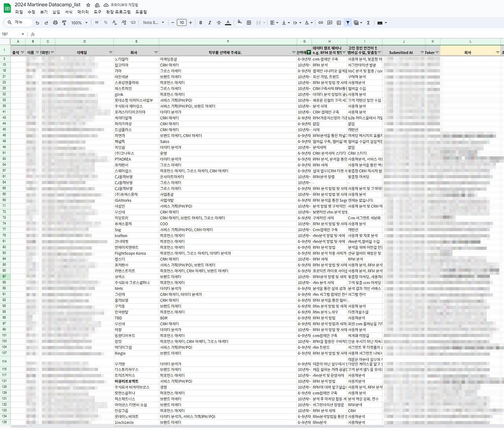Open the font family dropdown
Viewport: 504px width, 428px height.
154,23
